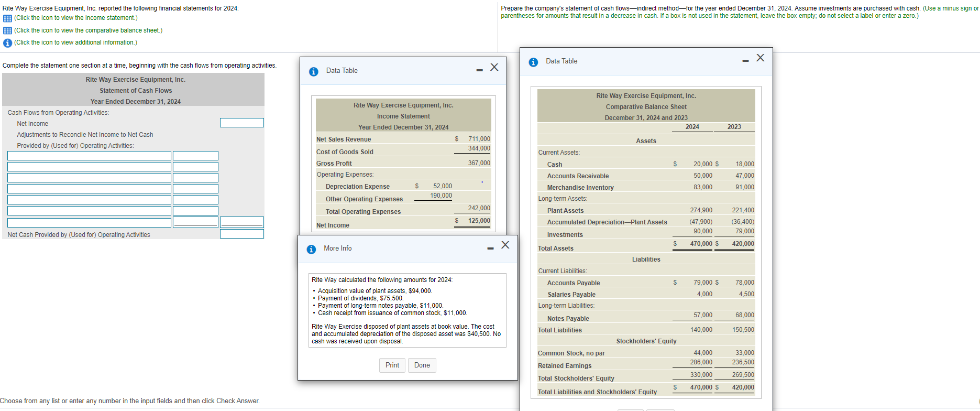Screen dimensions: 980x411
Task: Open the last adjustment label dropdown
Action: click(89, 222)
